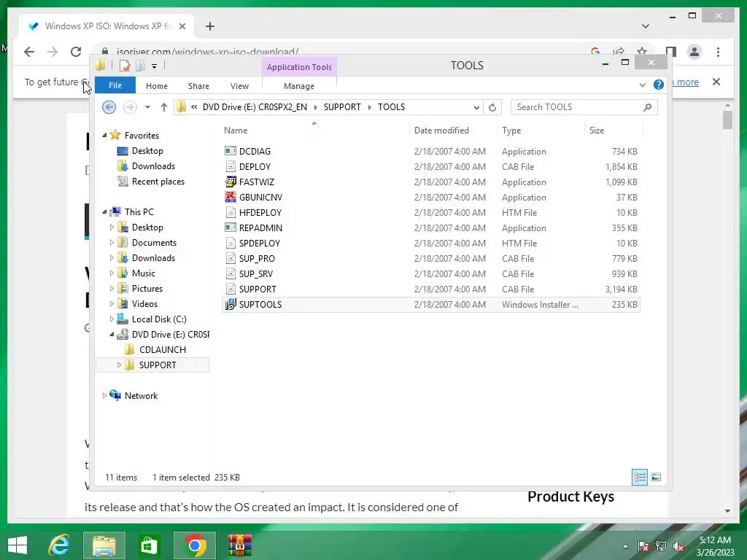Open a new Chrome tab
747x560 pixels.
pos(209,26)
